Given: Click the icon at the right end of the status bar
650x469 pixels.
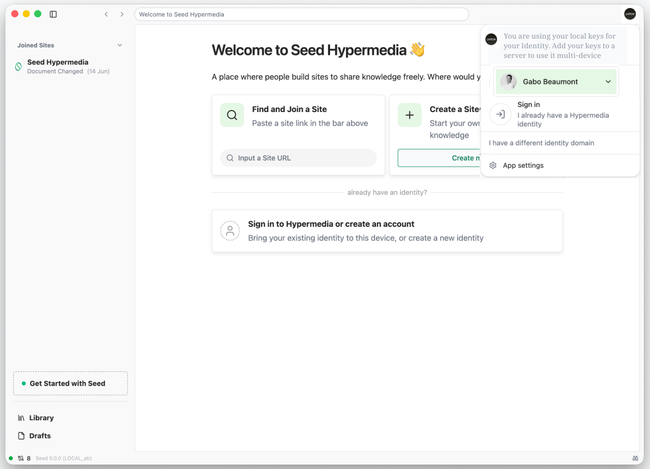Looking at the screenshot, I should coord(635,458).
